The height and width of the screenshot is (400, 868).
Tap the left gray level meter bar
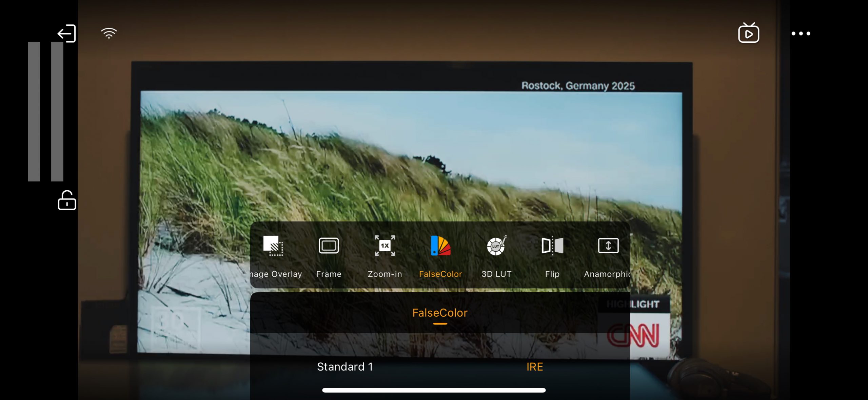point(34,111)
